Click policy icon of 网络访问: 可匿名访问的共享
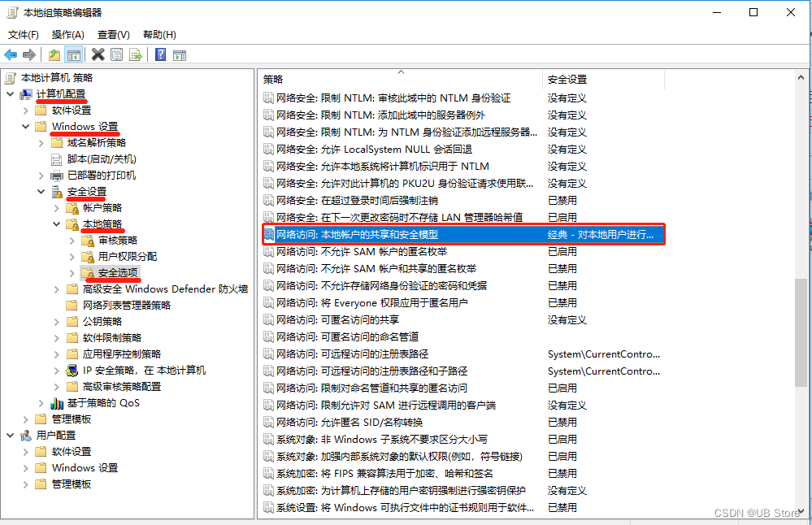Image resolution: width=812 pixels, height=525 pixels. point(268,320)
